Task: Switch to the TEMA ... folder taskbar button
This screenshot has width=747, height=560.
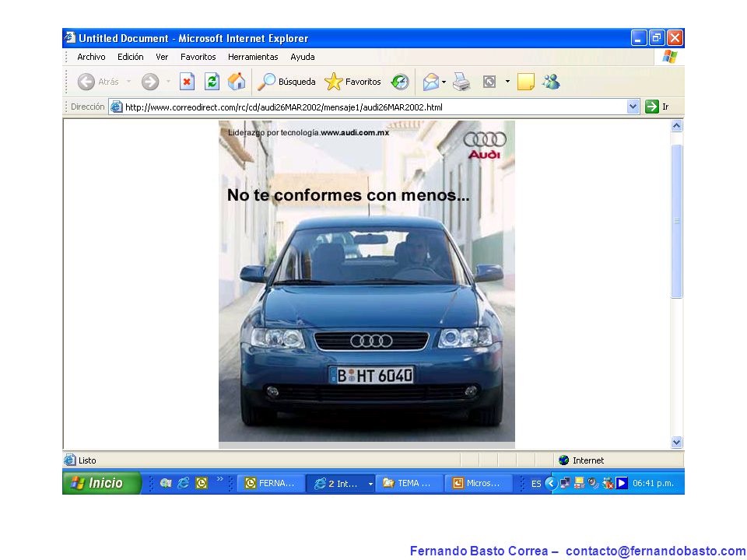Action: [409, 483]
